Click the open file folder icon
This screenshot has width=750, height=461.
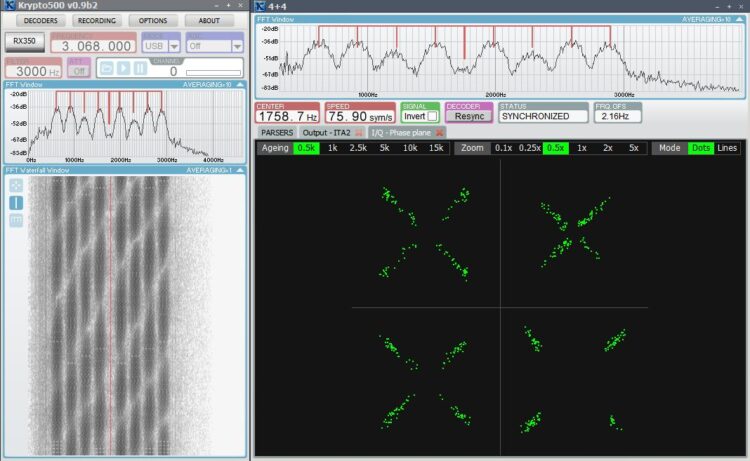[105, 68]
